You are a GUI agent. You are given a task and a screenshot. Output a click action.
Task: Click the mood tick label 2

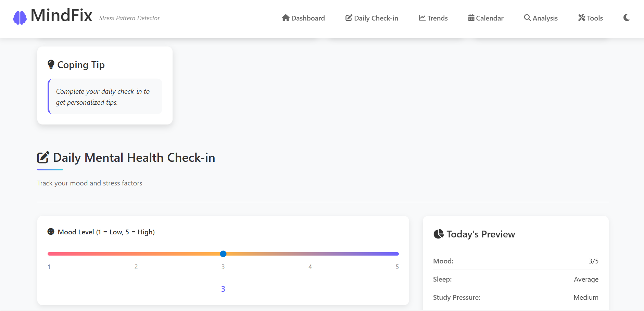(x=136, y=267)
